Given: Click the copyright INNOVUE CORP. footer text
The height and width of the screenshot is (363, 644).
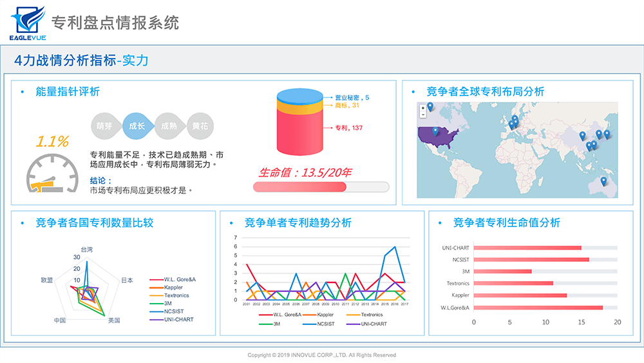Looking at the screenshot, I should pos(321,355).
